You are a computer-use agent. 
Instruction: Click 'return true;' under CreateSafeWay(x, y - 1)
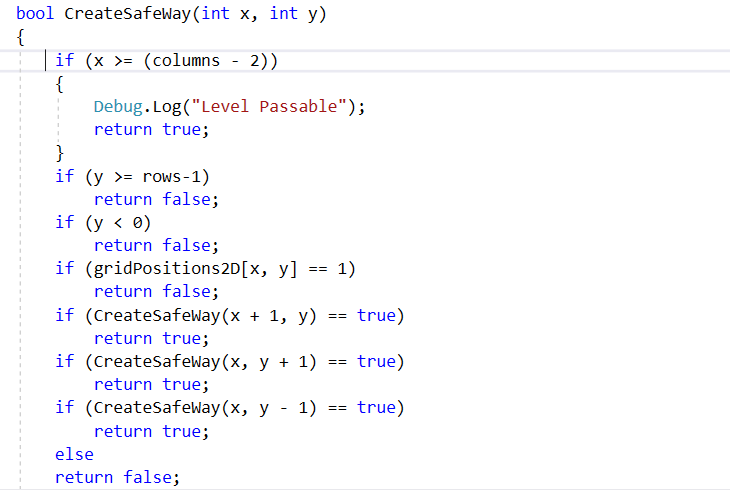click(152, 431)
